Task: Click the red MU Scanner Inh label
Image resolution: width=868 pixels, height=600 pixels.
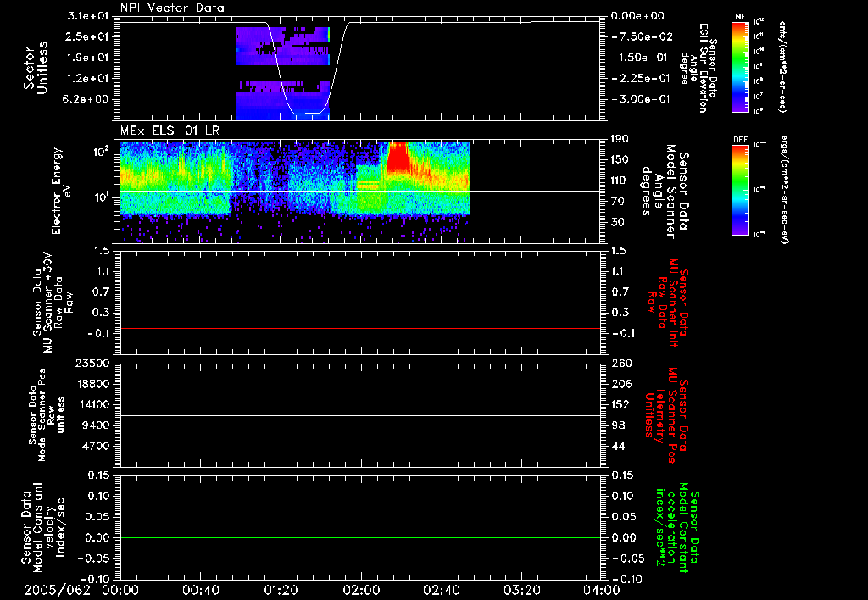Action: (x=668, y=303)
